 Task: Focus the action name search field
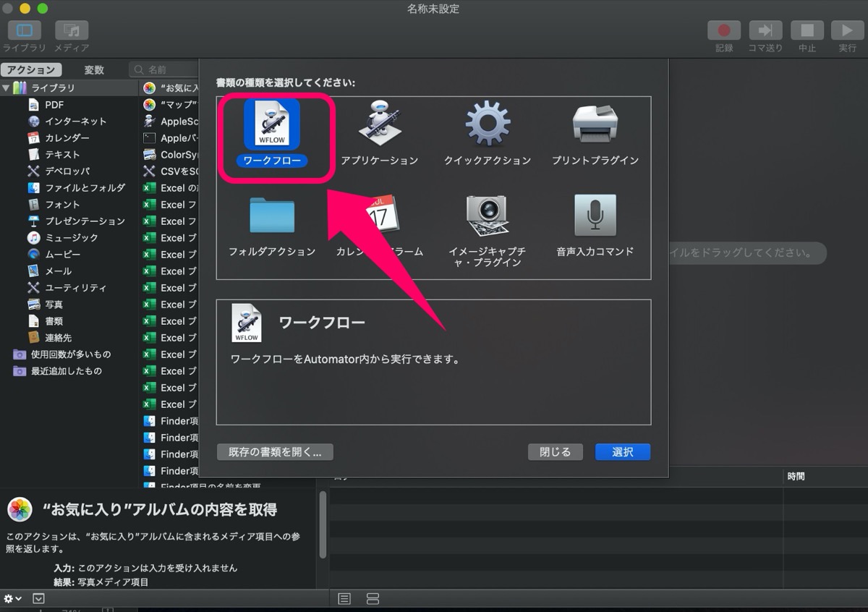click(165, 70)
